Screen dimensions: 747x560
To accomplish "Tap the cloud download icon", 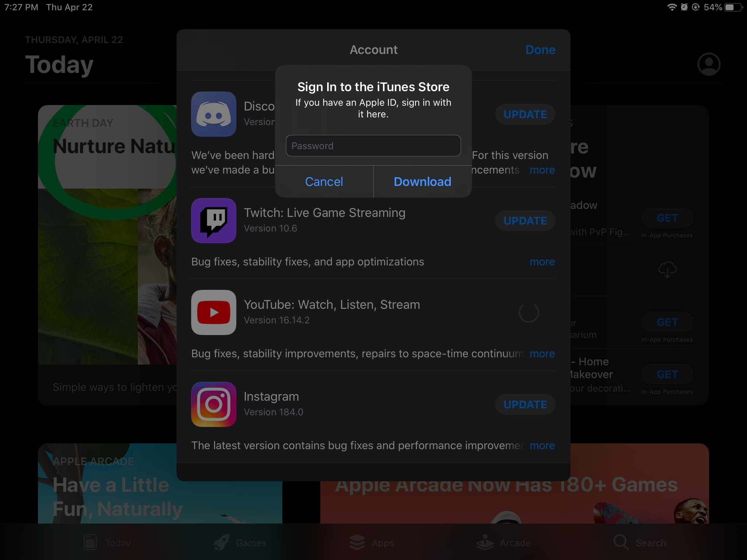I will pyautogui.click(x=667, y=270).
